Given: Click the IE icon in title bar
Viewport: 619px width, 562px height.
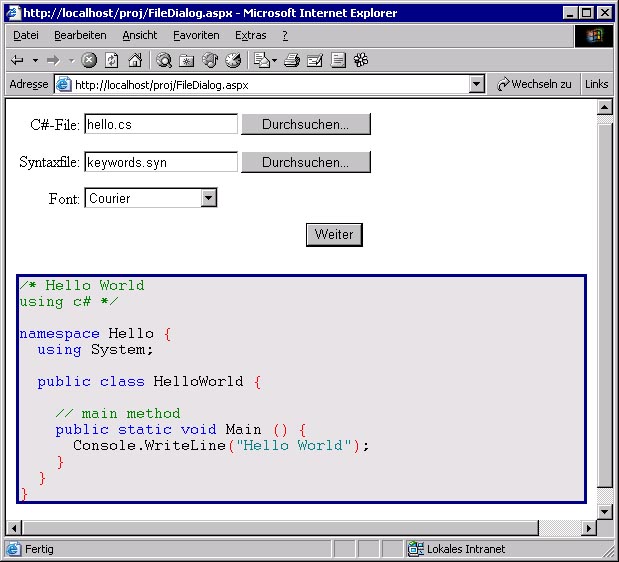Looking at the screenshot, I should 13,13.
